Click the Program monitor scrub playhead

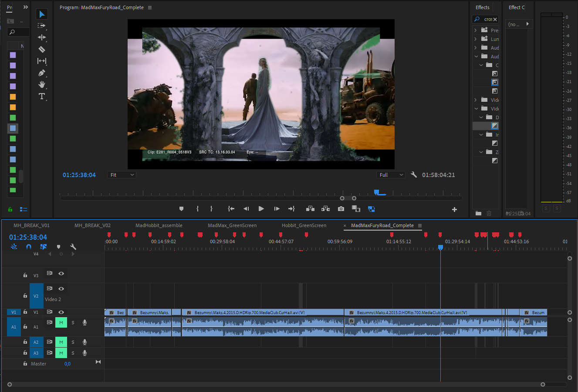(x=377, y=192)
